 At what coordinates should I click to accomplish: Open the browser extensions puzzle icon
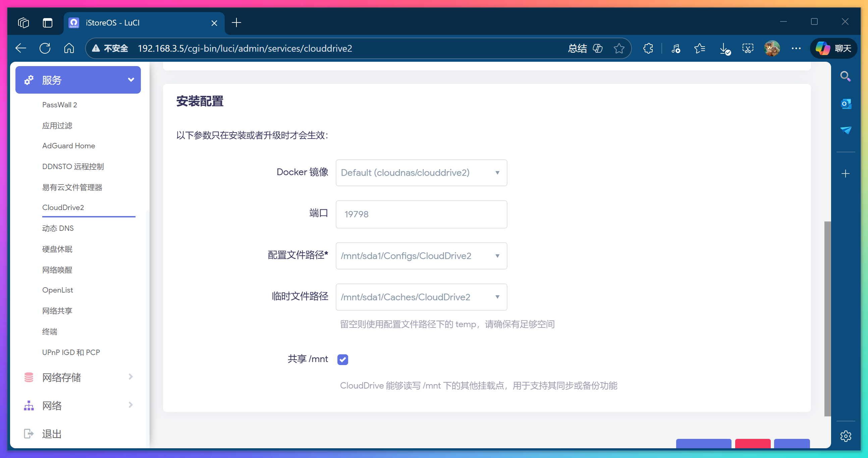click(648, 48)
